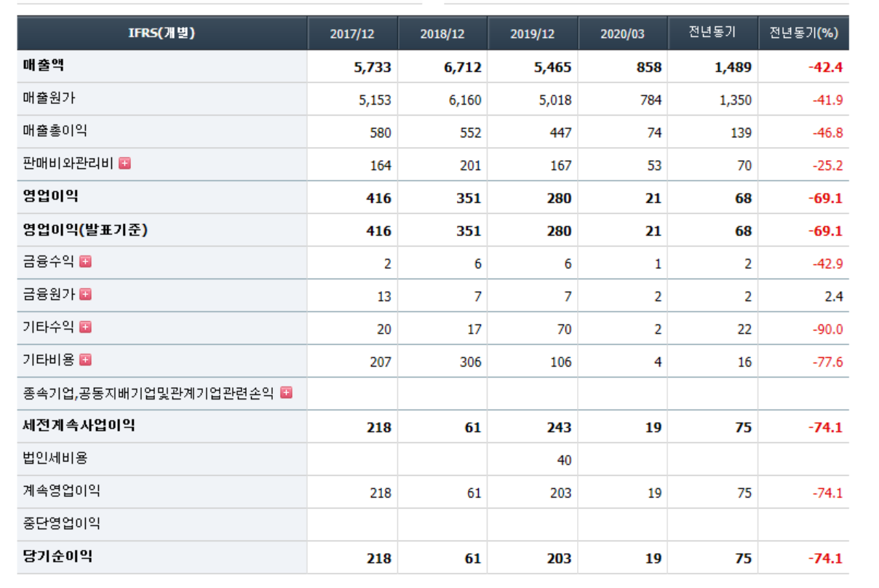The image size is (879, 588).
Task: Select the 영업이익 row label
Action: [x=51, y=196]
